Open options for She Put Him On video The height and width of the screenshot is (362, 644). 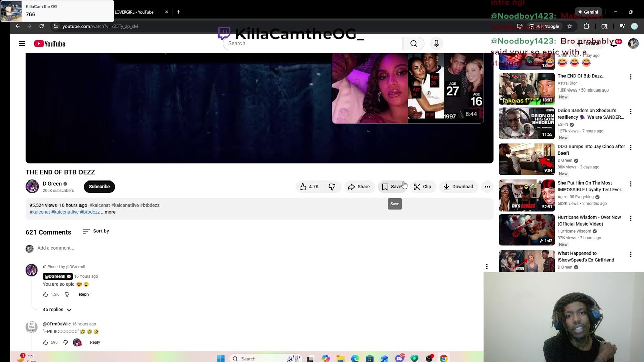coord(630,184)
